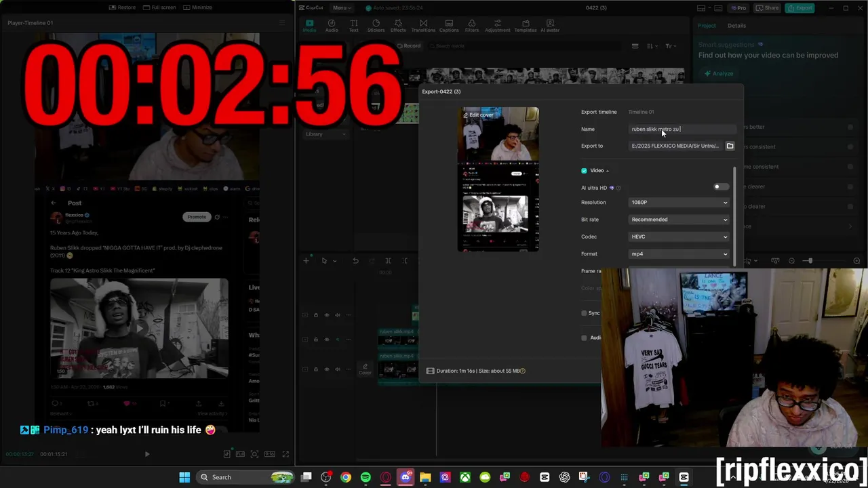Screen dimensions: 868x488
Task: Open the Resolution 1080P dropdown
Action: coord(679,202)
